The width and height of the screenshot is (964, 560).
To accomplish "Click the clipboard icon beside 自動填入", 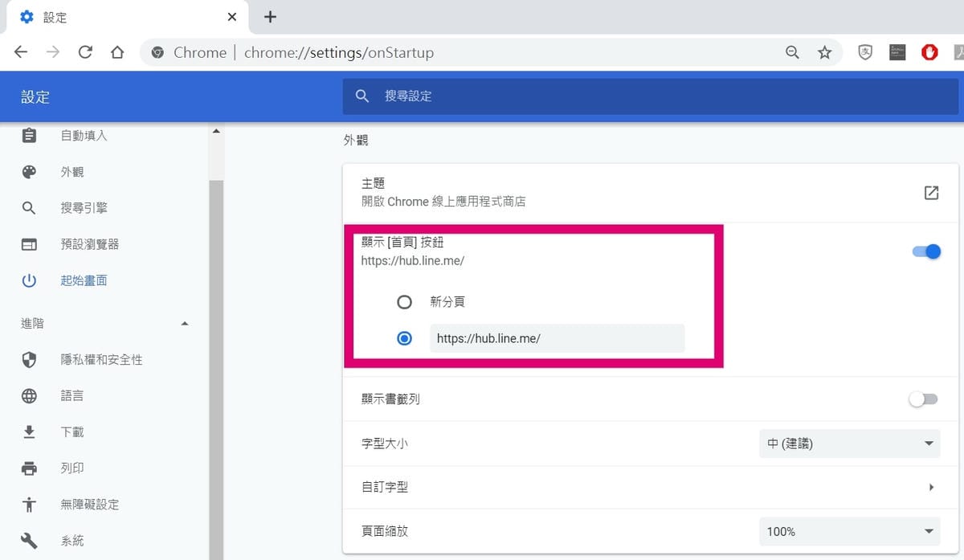I will [x=29, y=136].
